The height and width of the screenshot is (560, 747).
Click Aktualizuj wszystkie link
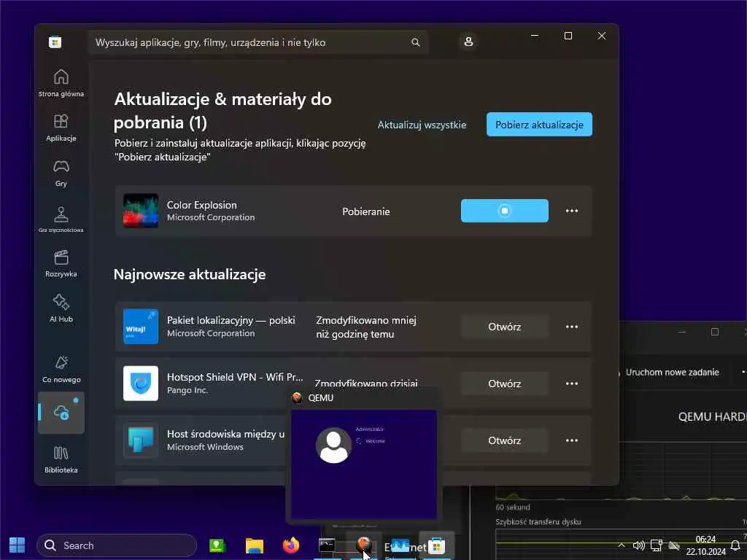(x=422, y=125)
